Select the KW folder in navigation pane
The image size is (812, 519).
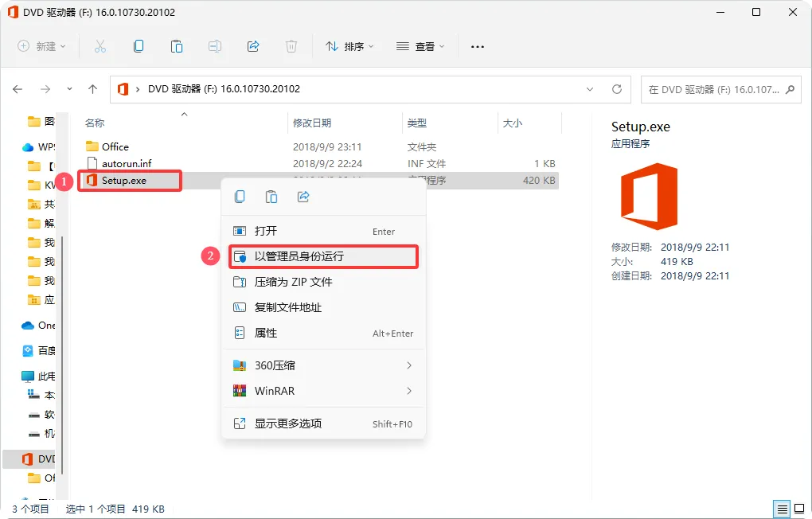(41, 185)
